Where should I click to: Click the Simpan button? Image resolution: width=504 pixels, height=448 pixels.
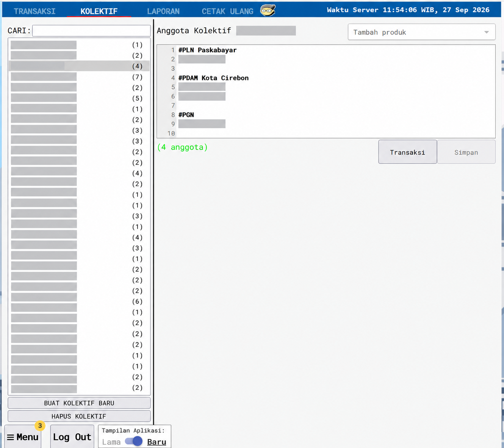tap(466, 152)
